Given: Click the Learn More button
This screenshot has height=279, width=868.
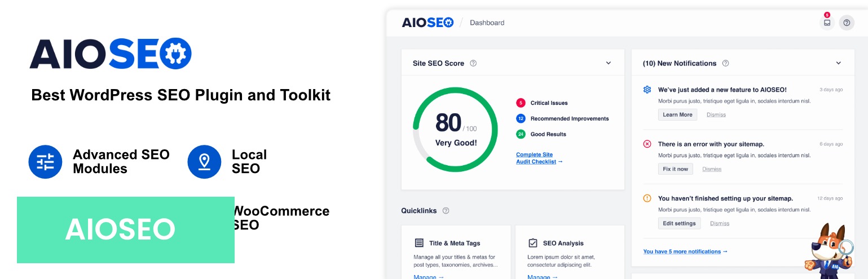Looking at the screenshot, I should pyautogui.click(x=677, y=114).
